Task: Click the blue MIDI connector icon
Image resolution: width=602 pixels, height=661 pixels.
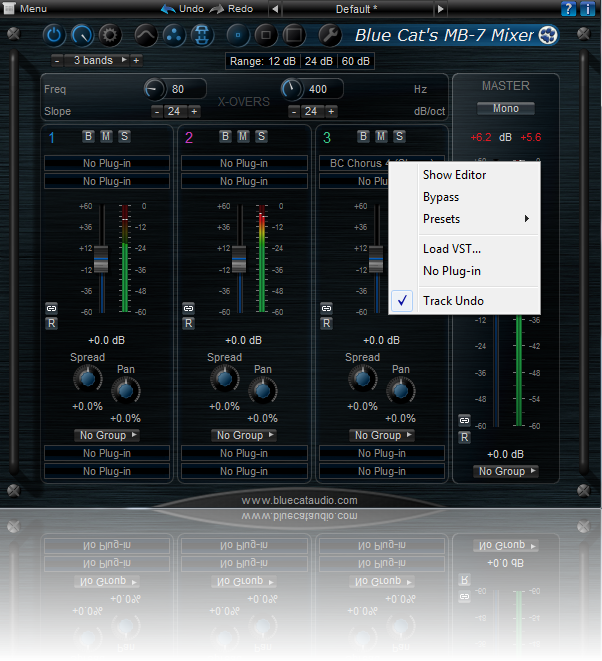Action: [202, 35]
